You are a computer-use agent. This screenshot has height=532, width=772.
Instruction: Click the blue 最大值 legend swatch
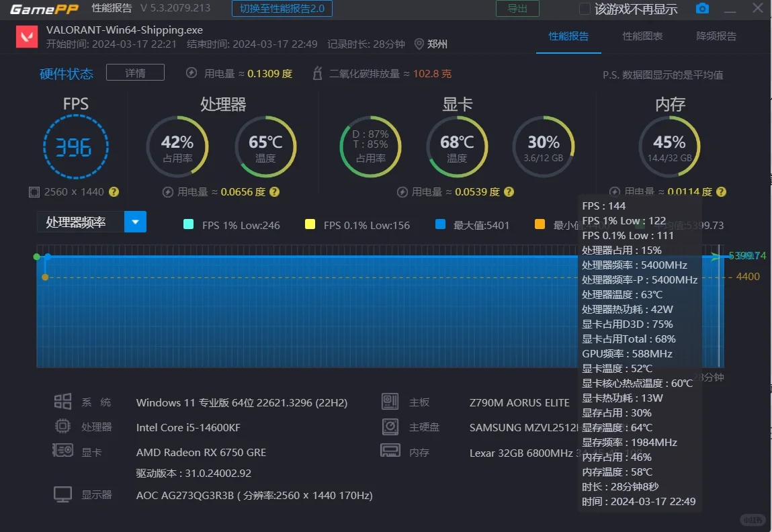tap(441, 224)
